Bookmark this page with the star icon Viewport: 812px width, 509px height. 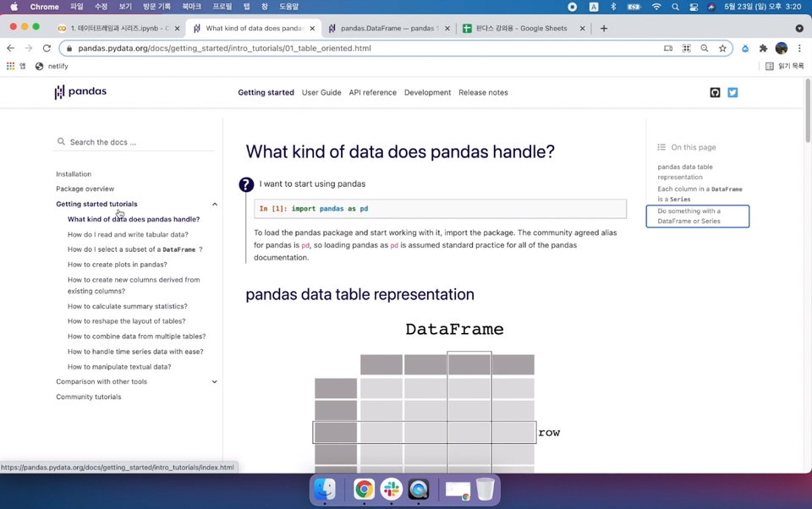click(722, 48)
